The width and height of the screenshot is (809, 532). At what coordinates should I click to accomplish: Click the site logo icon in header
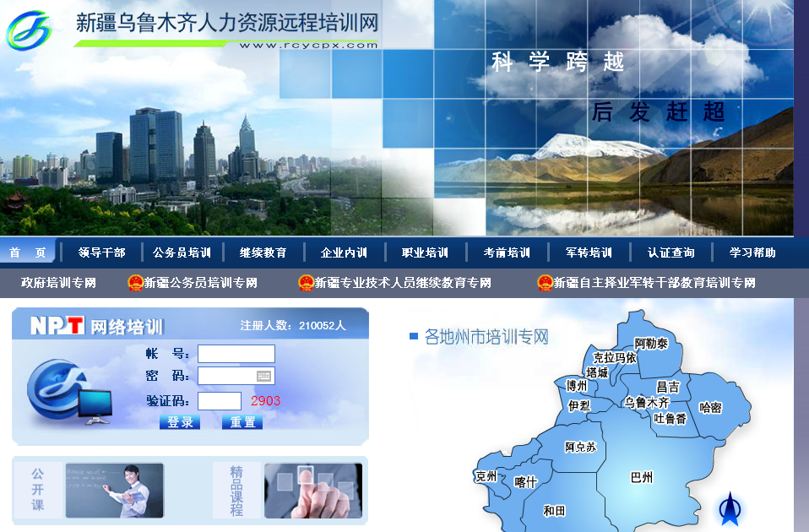coord(30,31)
